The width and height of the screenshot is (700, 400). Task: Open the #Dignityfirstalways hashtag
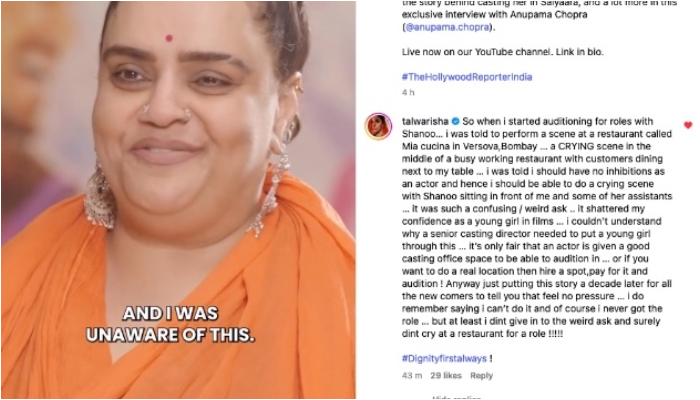[444, 358]
